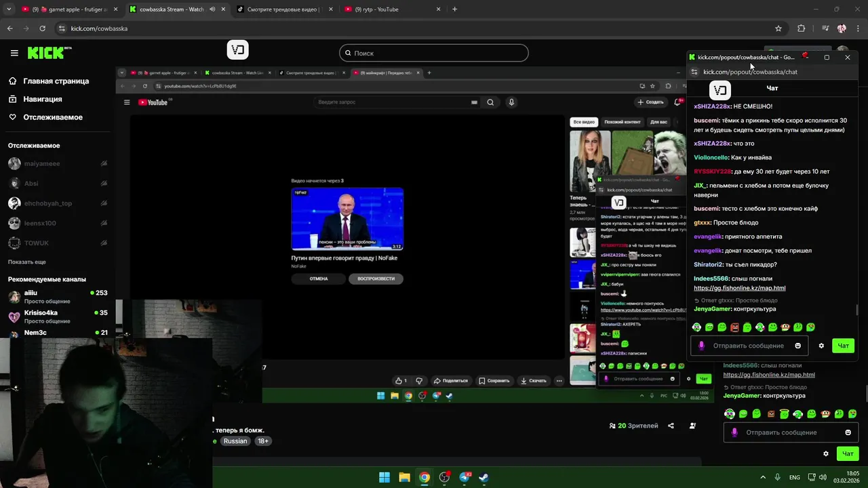
Task: Switch to the TikTok trending videos tab
Action: [x=283, y=9]
